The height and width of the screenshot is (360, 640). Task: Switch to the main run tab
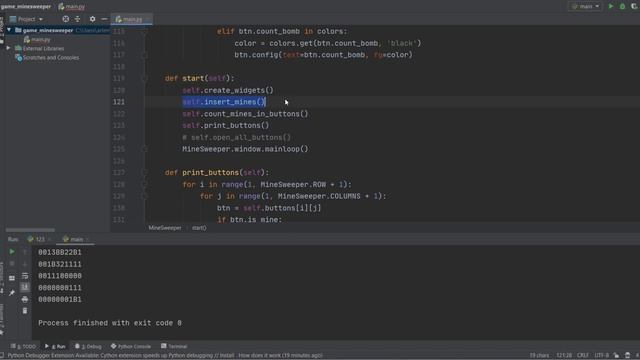[x=76, y=239]
